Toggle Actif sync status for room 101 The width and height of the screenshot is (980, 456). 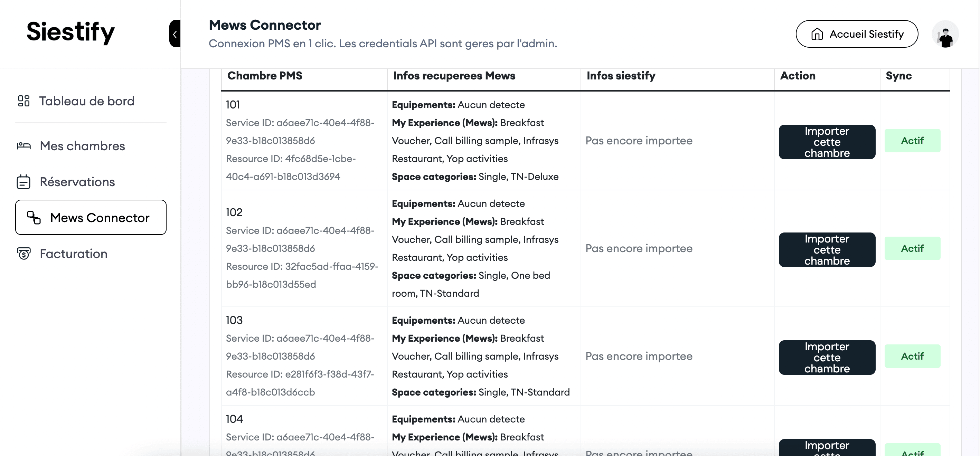click(x=912, y=141)
